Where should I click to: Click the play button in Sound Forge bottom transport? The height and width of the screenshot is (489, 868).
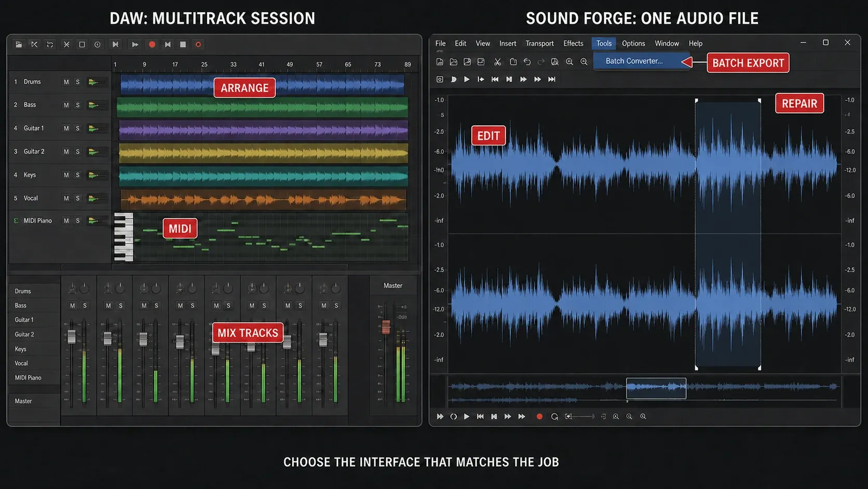click(x=467, y=417)
